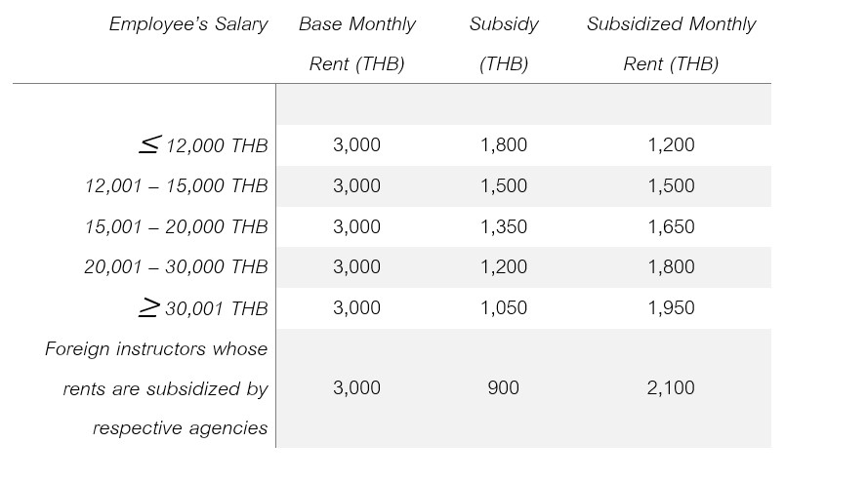Click the 1,950 subsidized rent value

point(671,308)
